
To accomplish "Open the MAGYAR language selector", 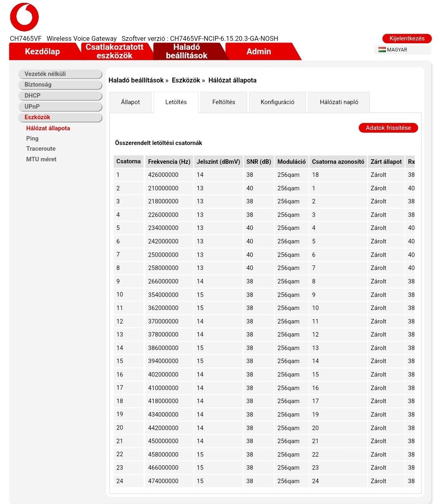I will click(403, 50).
